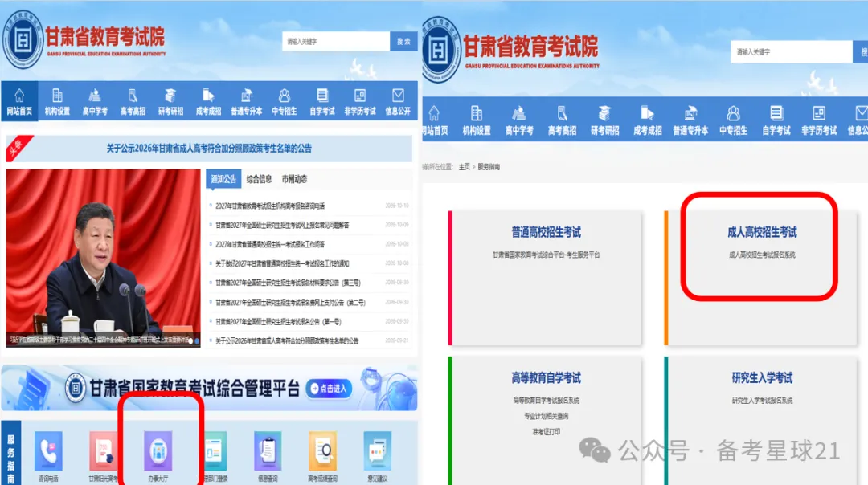The width and height of the screenshot is (868, 485).
Task: Open 高中学考 in left page navigation
Action: (95, 102)
